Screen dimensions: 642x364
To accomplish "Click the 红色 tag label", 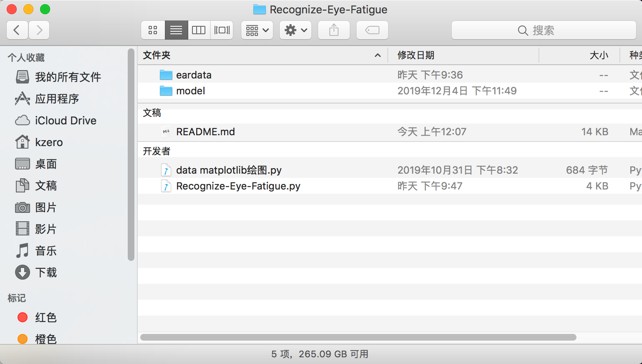I will click(x=46, y=318).
